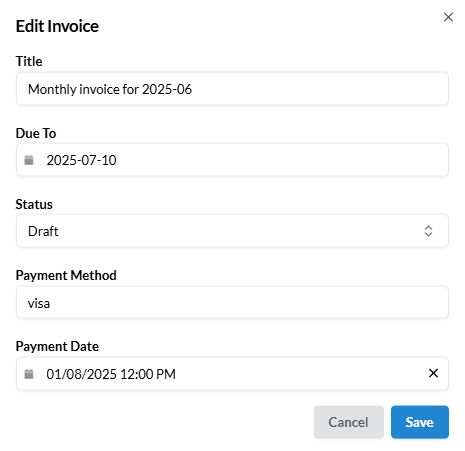The width and height of the screenshot is (465, 451).
Task: Click the Due To field label
Action: 36,133
